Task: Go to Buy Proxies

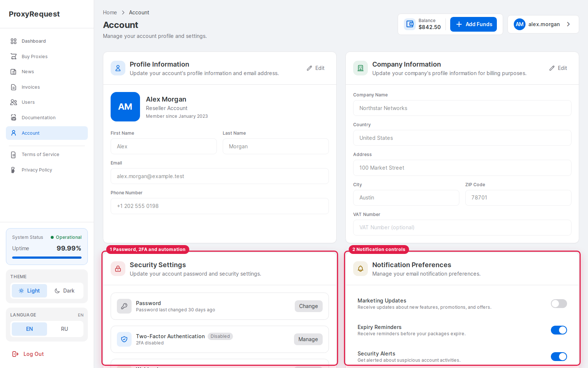Action: click(47, 57)
